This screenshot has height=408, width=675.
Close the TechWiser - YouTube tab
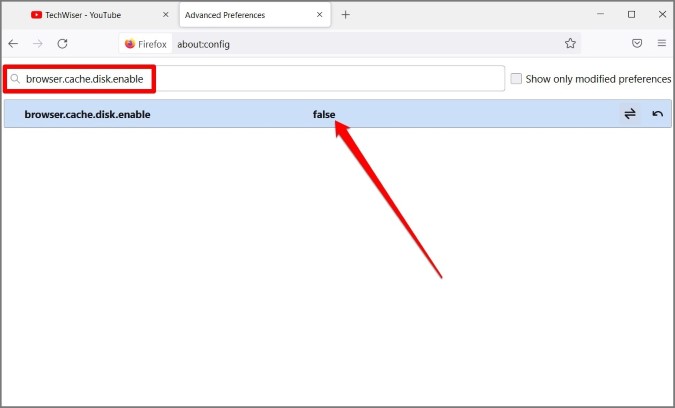pos(165,15)
